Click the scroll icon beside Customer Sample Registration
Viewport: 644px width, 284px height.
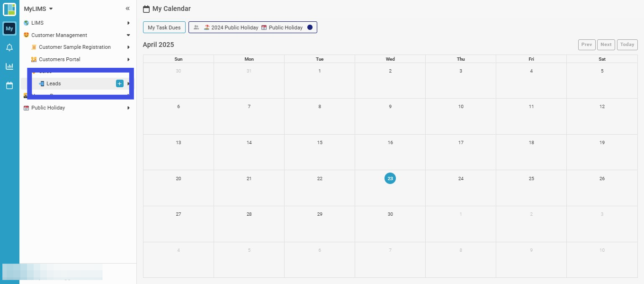[34, 47]
